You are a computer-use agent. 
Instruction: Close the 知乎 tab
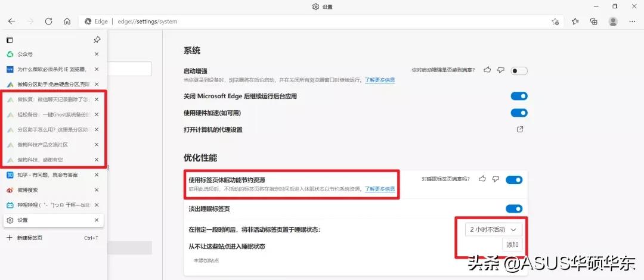point(97,175)
